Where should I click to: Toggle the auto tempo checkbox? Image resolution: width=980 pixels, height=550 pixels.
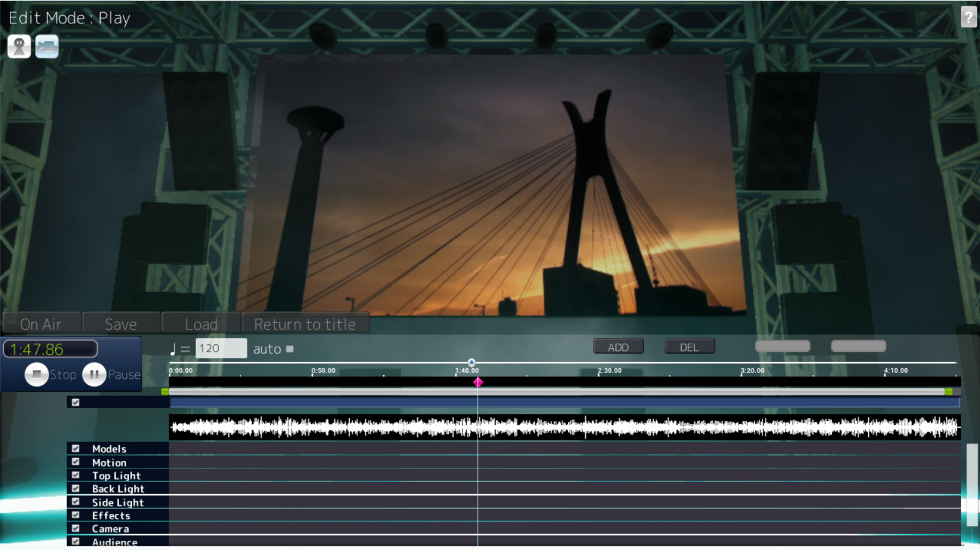point(290,349)
